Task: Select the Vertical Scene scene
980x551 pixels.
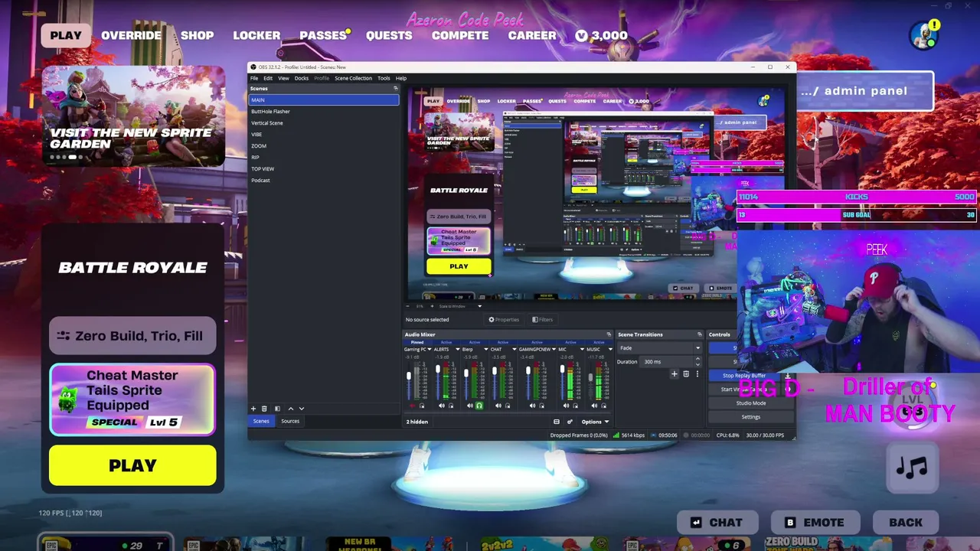Action: pyautogui.click(x=324, y=123)
